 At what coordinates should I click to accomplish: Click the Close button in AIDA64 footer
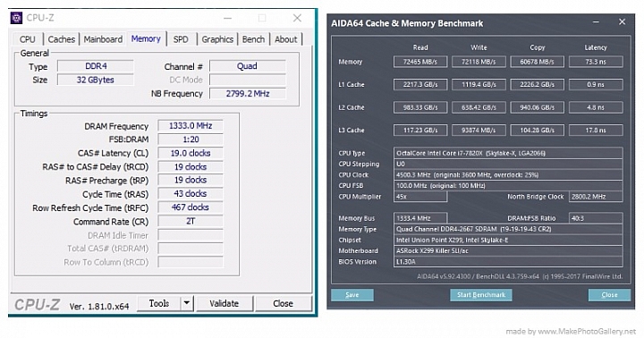tap(609, 295)
